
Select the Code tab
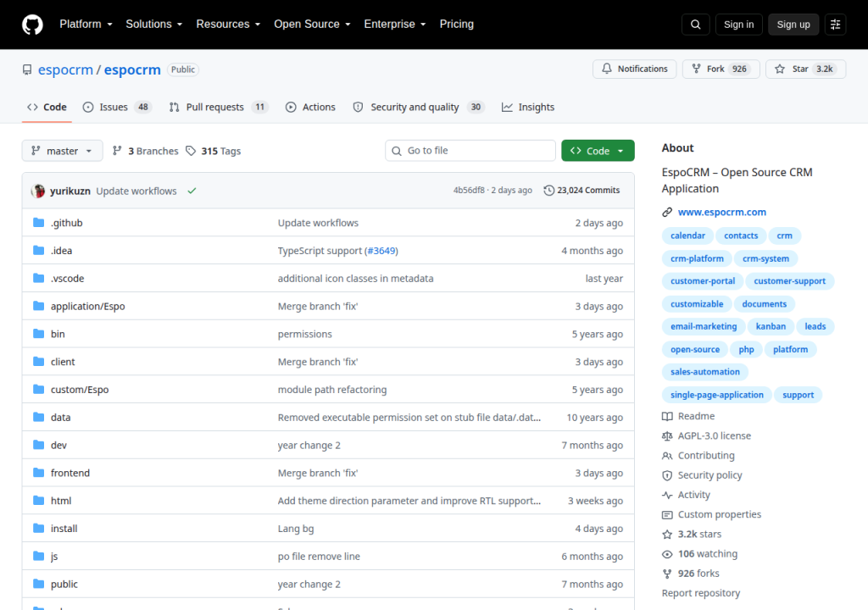tap(47, 107)
